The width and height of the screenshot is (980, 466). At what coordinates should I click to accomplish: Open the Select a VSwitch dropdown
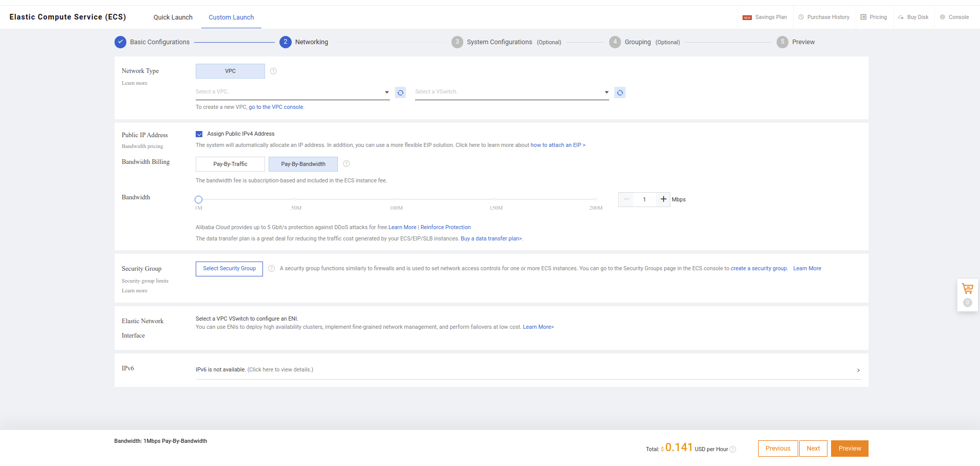pyautogui.click(x=512, y=92)
